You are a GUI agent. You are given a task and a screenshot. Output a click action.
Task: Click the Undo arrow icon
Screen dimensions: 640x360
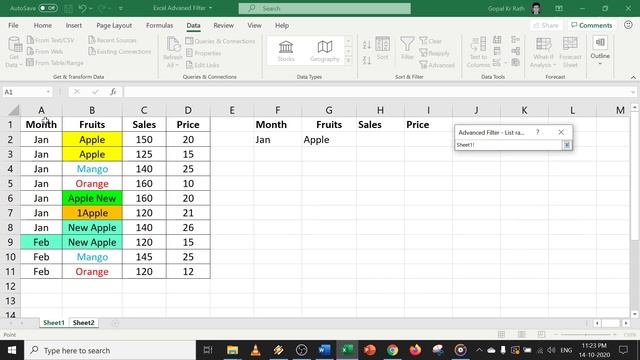pos(82,8)
